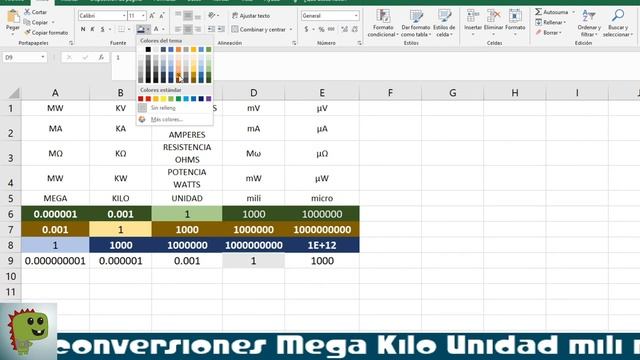640x360 pixels.
Task: Apply accounting dollar number format
Action: 306,29
